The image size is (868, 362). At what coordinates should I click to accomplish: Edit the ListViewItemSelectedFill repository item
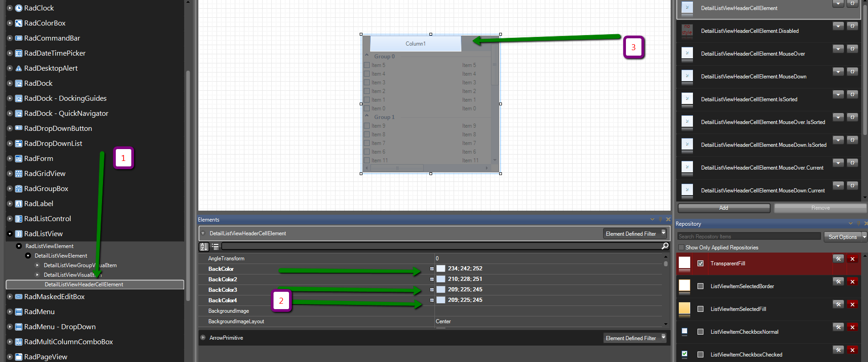click(838, 305)
